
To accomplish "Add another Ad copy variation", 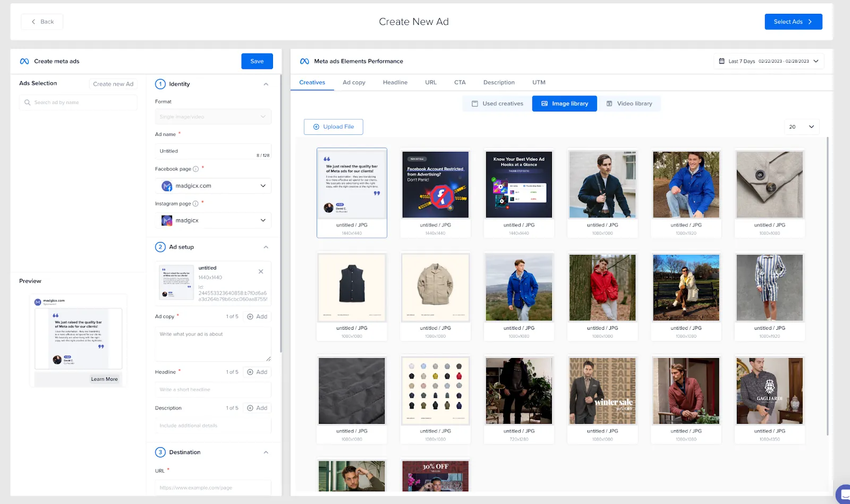I will (x=257, y=317).
